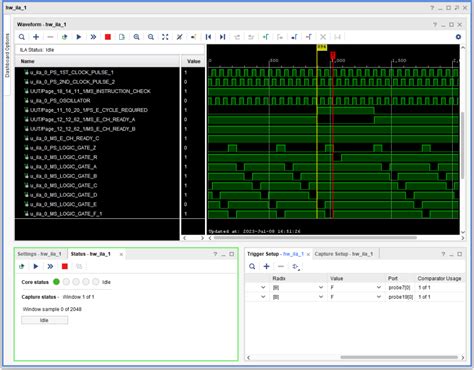Zoom fit the waveform view

click(165, 37)
